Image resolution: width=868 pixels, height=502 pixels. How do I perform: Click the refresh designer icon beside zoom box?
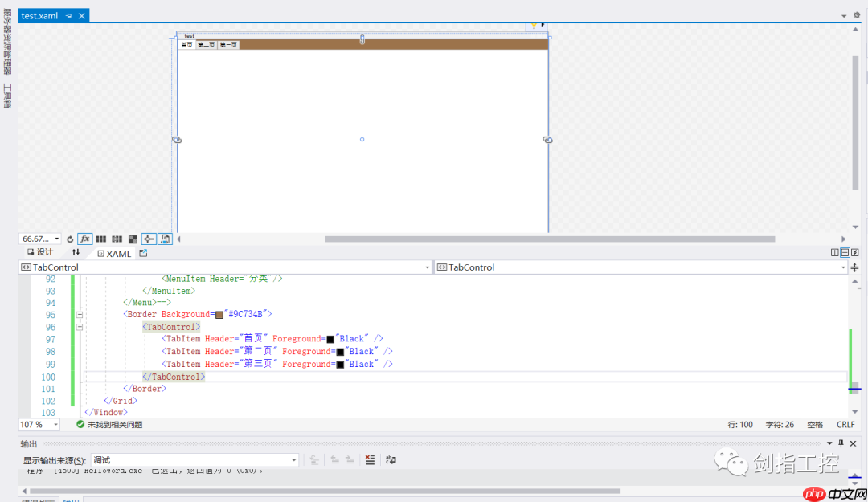[70, 239]
